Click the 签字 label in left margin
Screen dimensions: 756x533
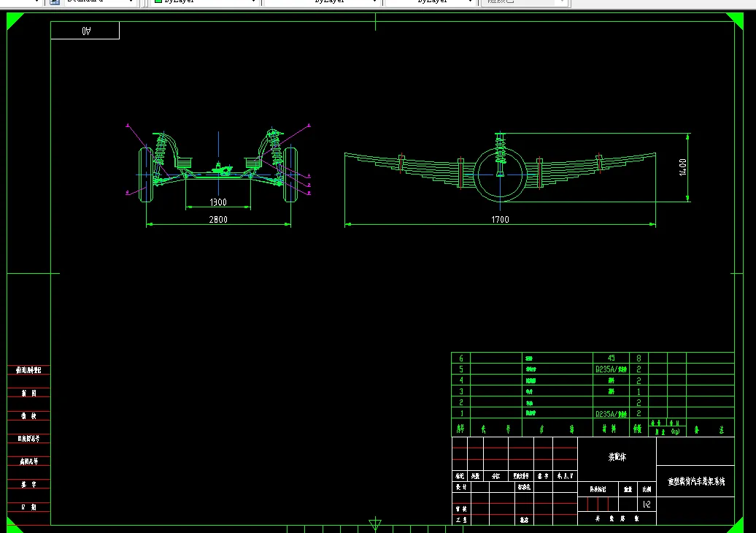28,484
